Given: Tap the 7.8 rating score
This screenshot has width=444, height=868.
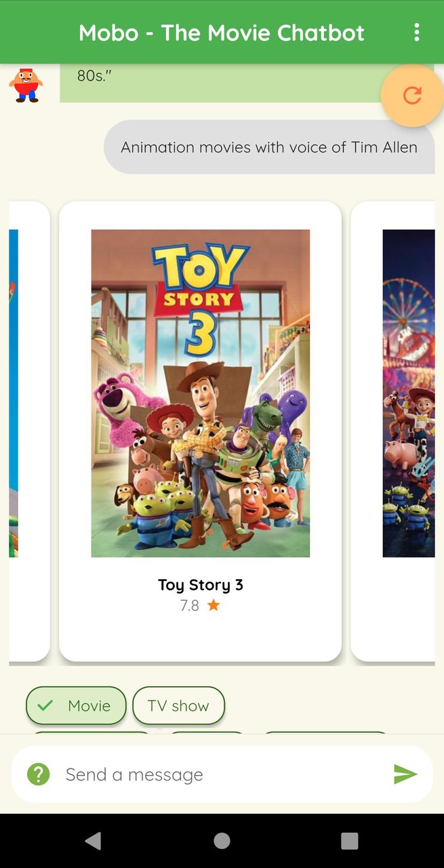Looking at the screenshot, I should click(190, 606).
